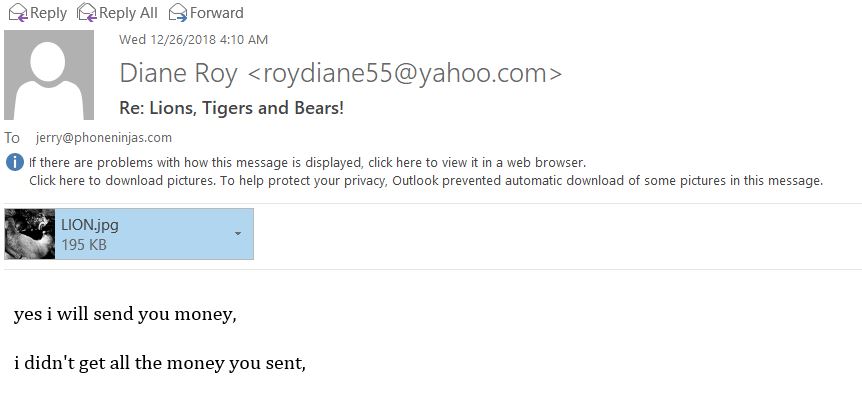
Task: Select the LION.jpg attachment name
Action: [90, 225]
